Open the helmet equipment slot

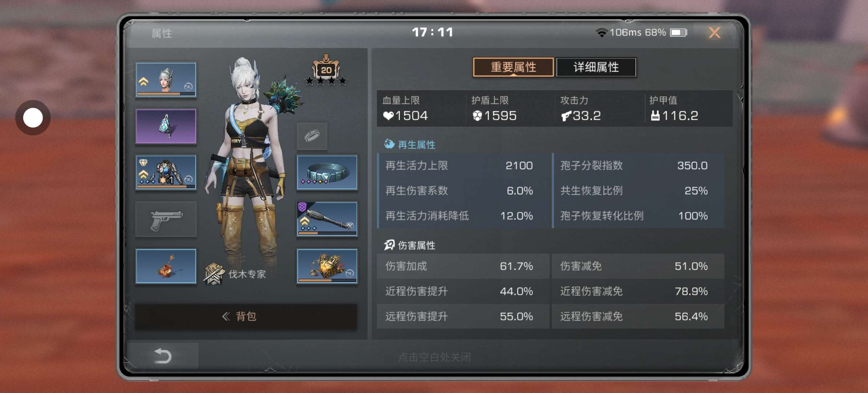[x=166, y=79]
